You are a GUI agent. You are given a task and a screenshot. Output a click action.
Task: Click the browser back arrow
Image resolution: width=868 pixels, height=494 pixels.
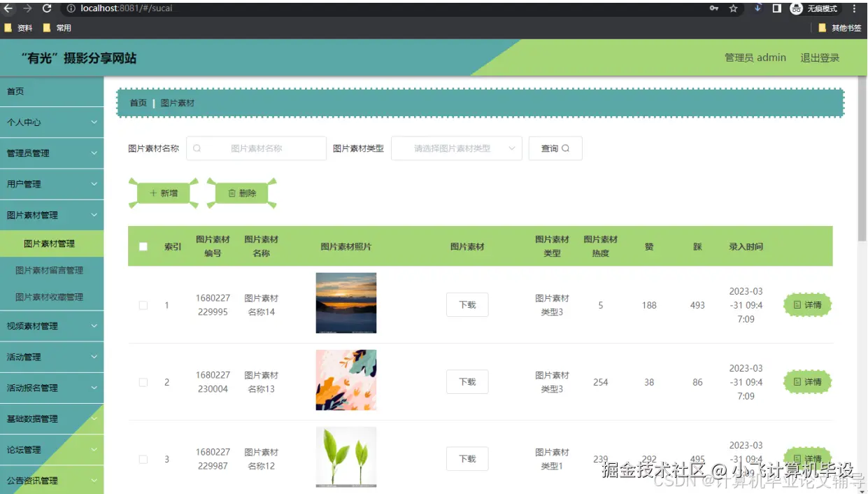click(8, 8)
